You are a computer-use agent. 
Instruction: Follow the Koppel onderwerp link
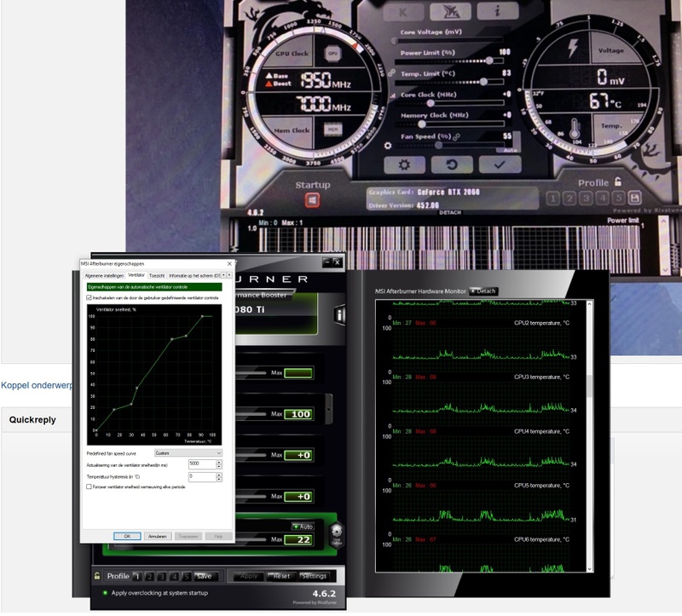pos(37,385)
